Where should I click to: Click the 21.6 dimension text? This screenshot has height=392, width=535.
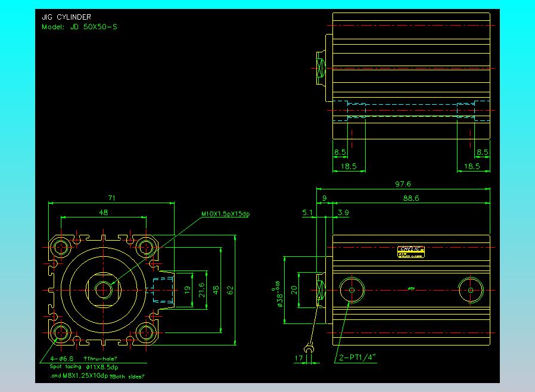pos(201,290)
